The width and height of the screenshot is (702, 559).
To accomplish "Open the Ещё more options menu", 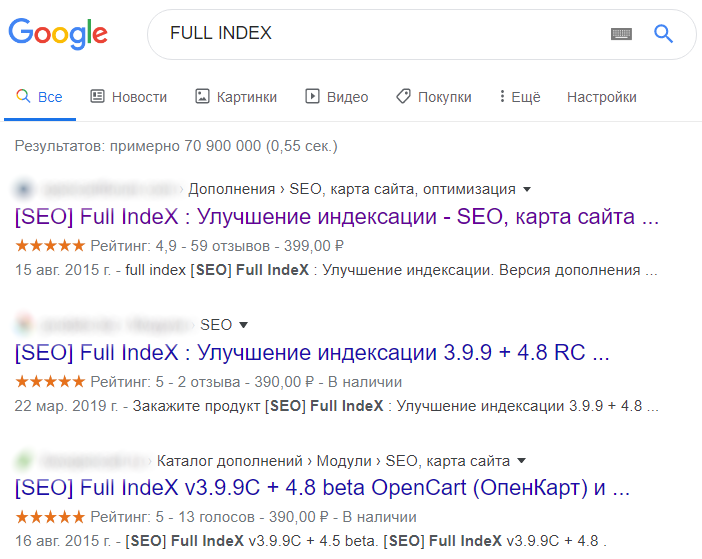I will pyautogui.click(x=519, y=97).
